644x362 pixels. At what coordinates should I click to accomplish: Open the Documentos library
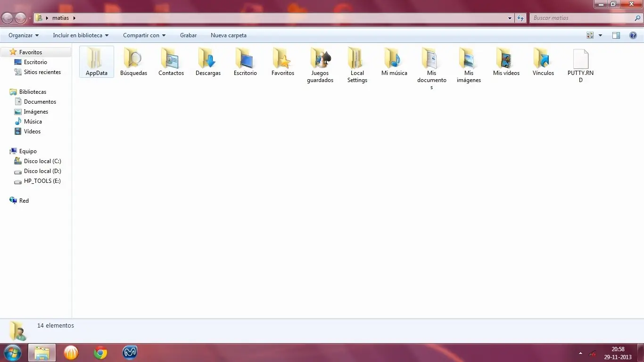pos(40,102)
